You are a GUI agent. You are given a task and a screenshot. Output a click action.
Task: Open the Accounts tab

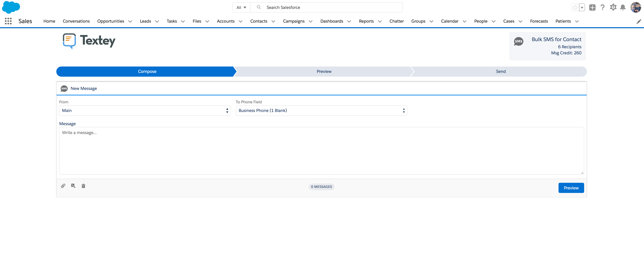pos(225,21)
